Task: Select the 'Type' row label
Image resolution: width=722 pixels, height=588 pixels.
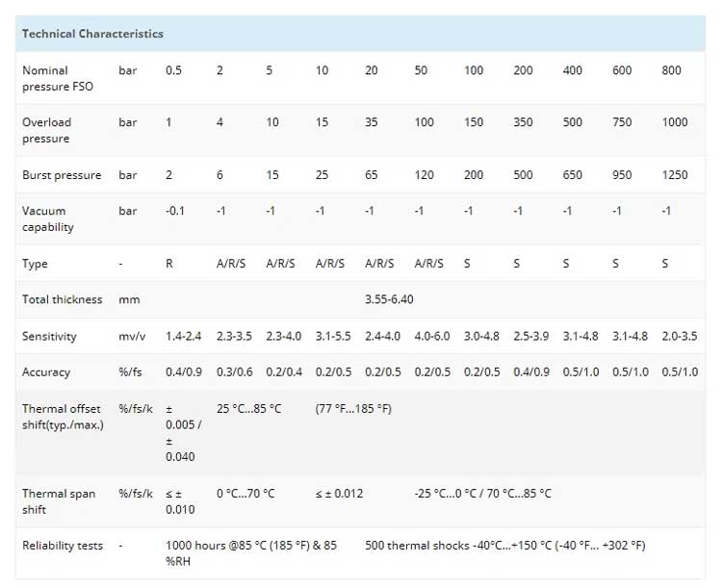Action: (35, 264)
